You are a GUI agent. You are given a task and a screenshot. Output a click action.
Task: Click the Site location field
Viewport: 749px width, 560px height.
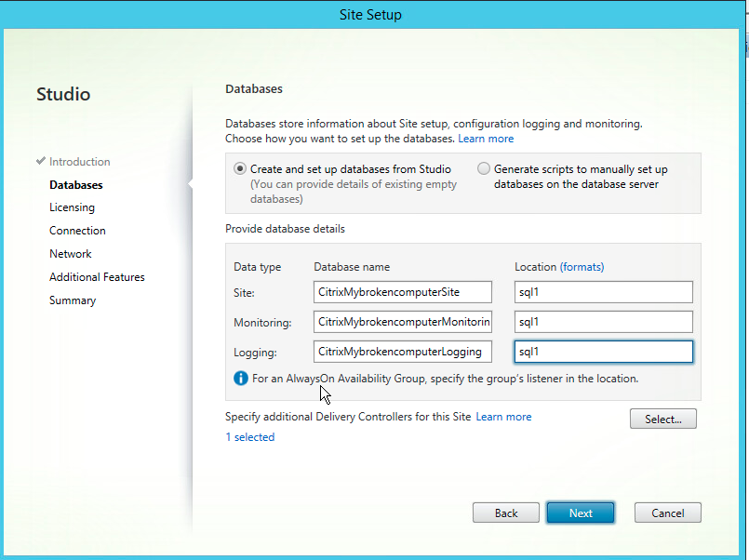coord(603,292)
